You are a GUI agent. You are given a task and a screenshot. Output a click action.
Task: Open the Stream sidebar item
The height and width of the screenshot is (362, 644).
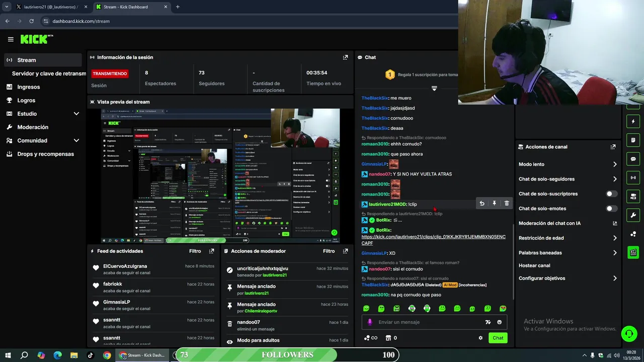tap(42, 60)
